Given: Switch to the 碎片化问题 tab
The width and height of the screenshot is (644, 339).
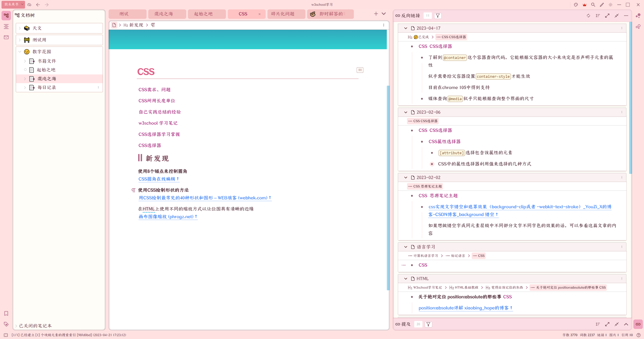Looking at the screenshot, I should [x=283, y=14].
